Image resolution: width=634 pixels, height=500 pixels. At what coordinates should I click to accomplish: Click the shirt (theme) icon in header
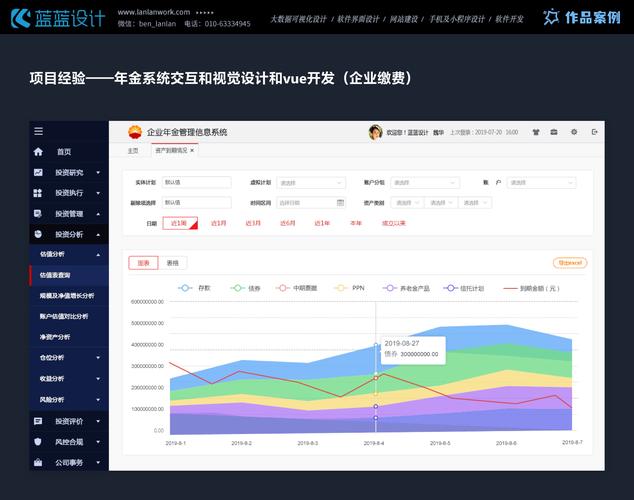(x=536, y=132)
